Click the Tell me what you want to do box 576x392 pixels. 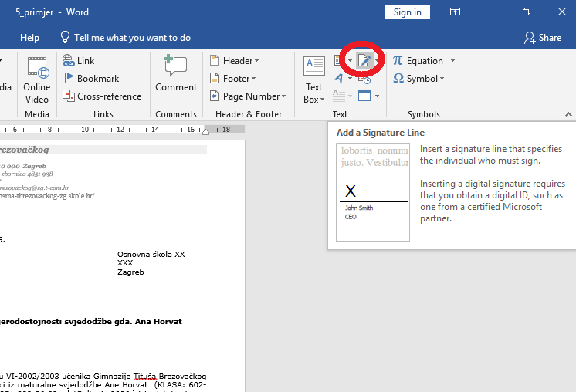[131, 38]
